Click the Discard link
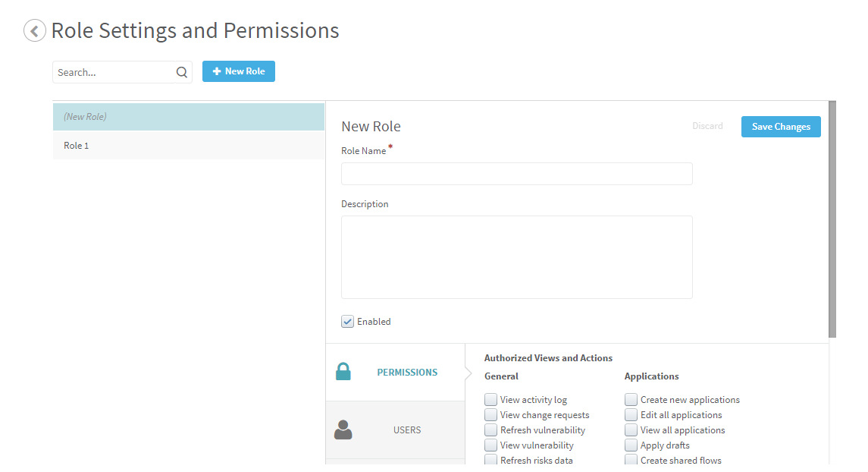 [x=707, y=126]
